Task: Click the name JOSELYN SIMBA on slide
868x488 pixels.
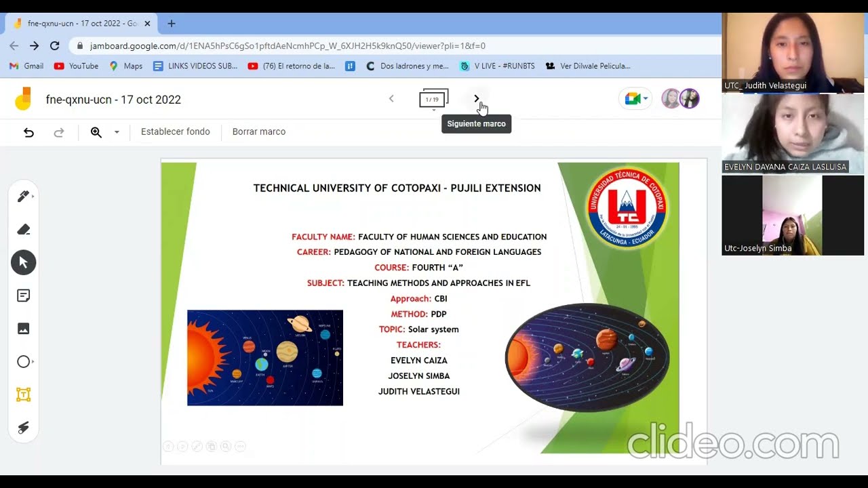Action: (x=419, y=375)
